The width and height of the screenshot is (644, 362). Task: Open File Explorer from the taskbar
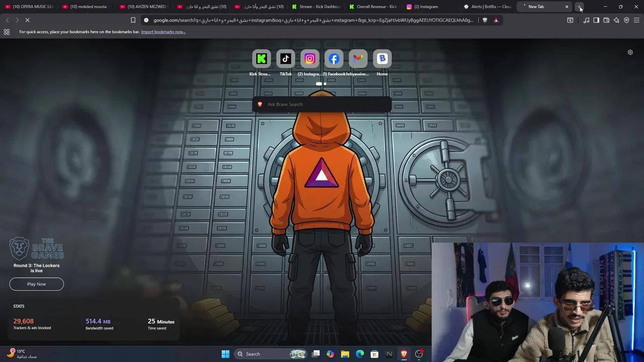coord(345,354)
